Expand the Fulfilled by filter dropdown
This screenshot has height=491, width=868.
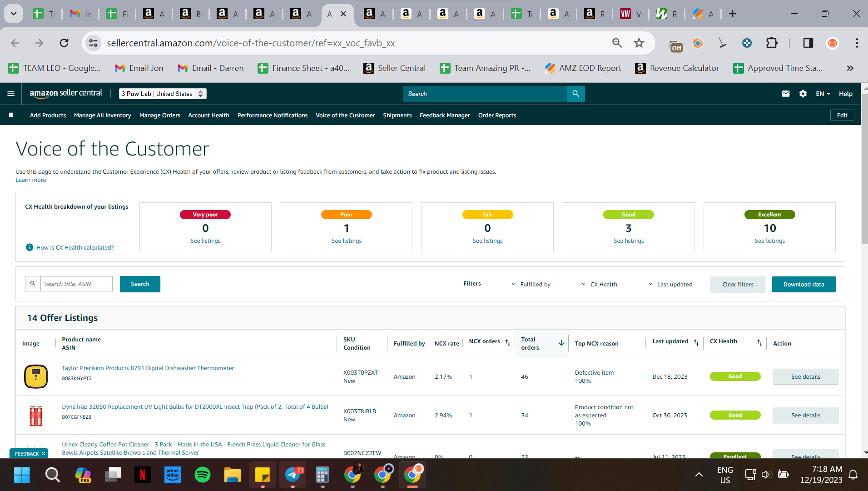(531, 284)
